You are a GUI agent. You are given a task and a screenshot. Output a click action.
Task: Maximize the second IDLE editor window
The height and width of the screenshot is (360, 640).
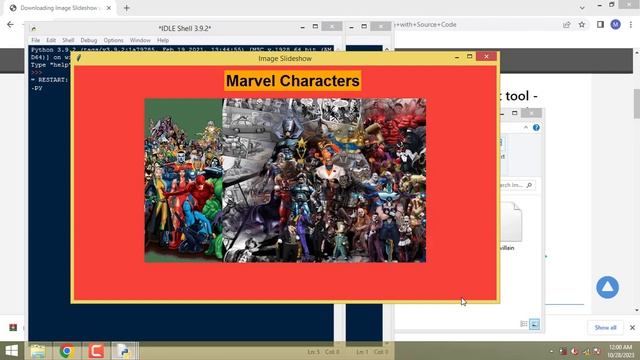tap(364, 27)
